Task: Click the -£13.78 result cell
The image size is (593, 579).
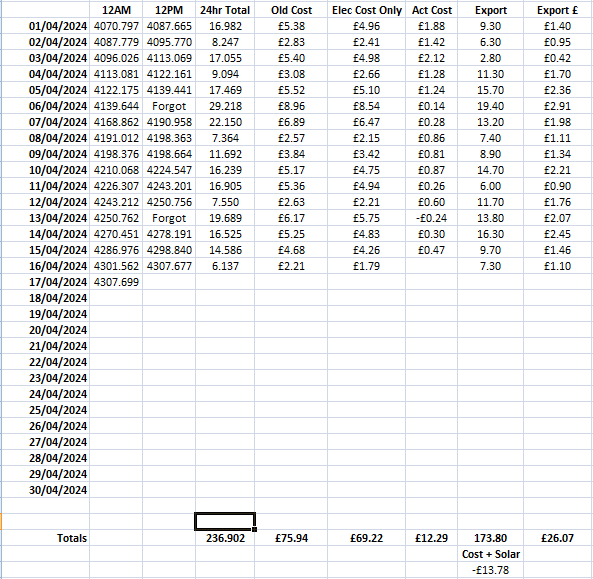Action: (x=491, y=570)
